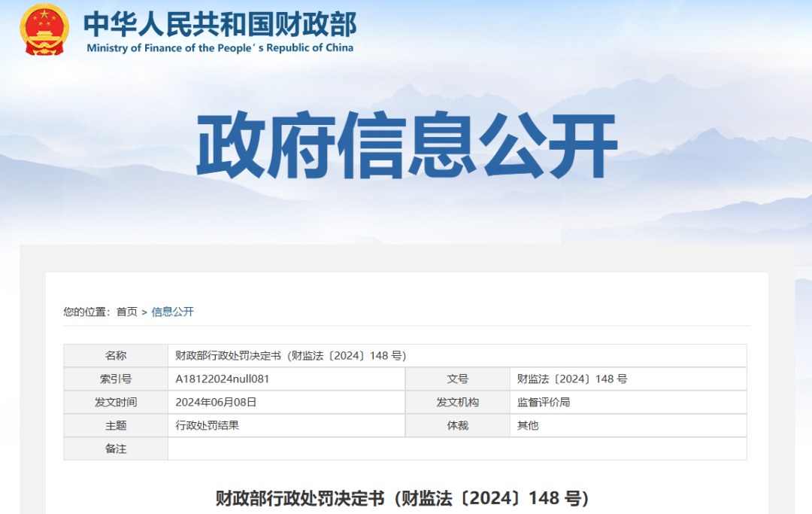Select the index number A18122024null081
The image size is (812, 514).
pyautogui.click(x=222, y=379)
